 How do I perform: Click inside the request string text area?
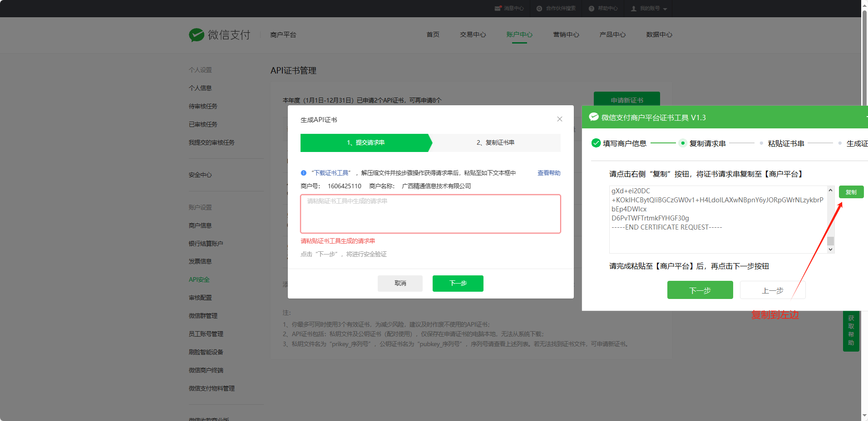point(430,214)
